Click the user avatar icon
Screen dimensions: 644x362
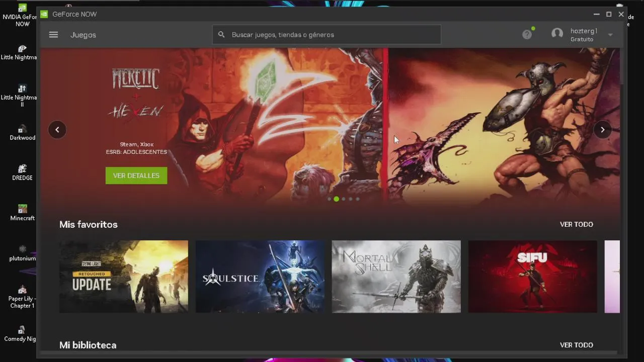(x=557, y=34)
